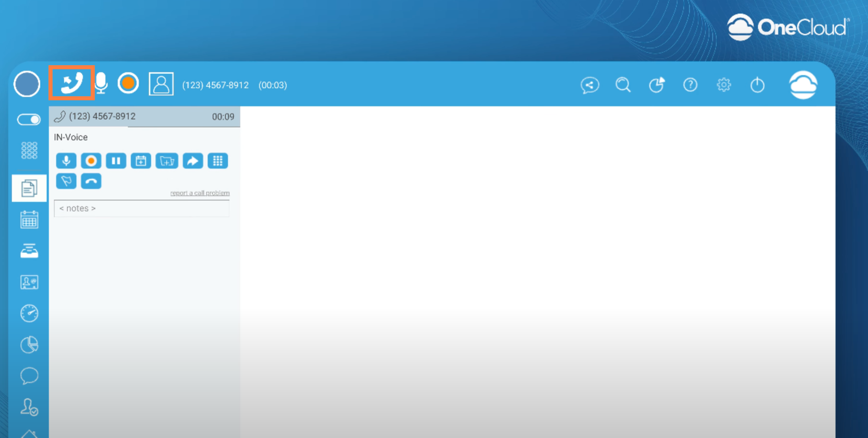Open the chat bubble in sidebar
This screenshot has width=868, height=438.
pyautogui.click(x=29, y=376)
